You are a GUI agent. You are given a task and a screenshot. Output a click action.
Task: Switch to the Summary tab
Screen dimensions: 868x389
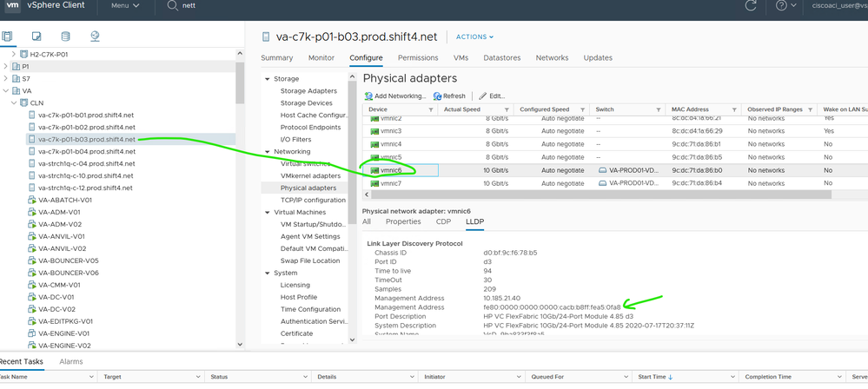277,57
